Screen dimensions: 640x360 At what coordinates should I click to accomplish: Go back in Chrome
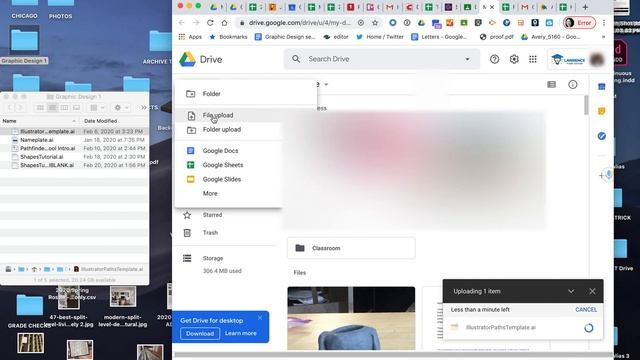[x=182, y=23]
